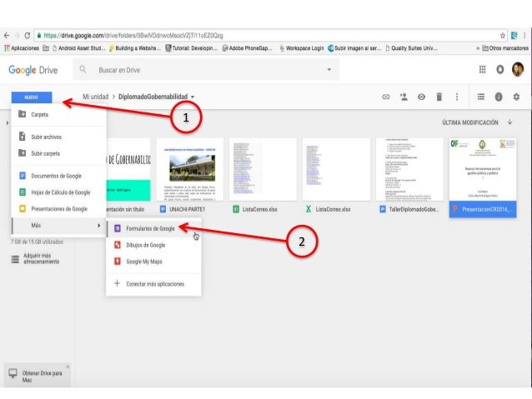Click the Formularios de Google purple icon

click(117, 228)
